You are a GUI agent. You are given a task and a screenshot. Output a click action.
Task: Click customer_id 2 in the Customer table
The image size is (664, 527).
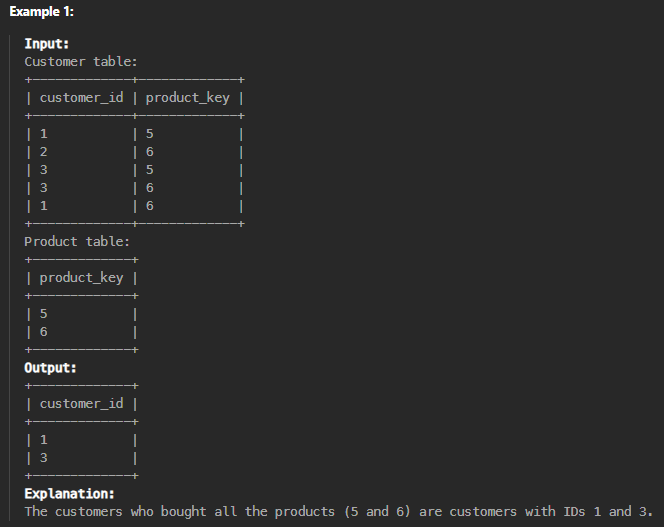(x=44, y=152)
